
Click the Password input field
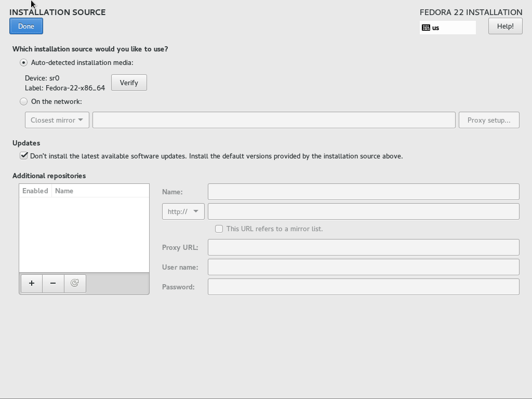[363, 287]
